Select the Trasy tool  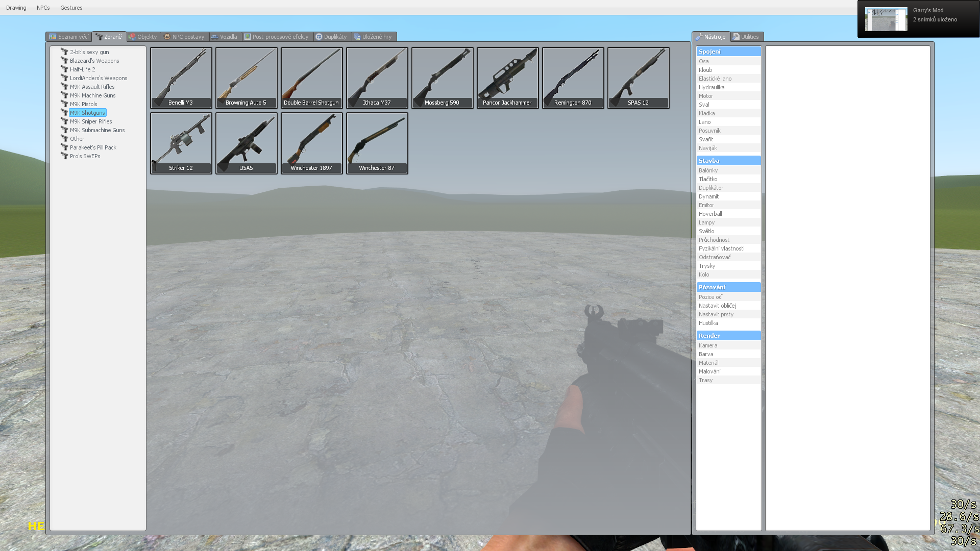[728, 380]
